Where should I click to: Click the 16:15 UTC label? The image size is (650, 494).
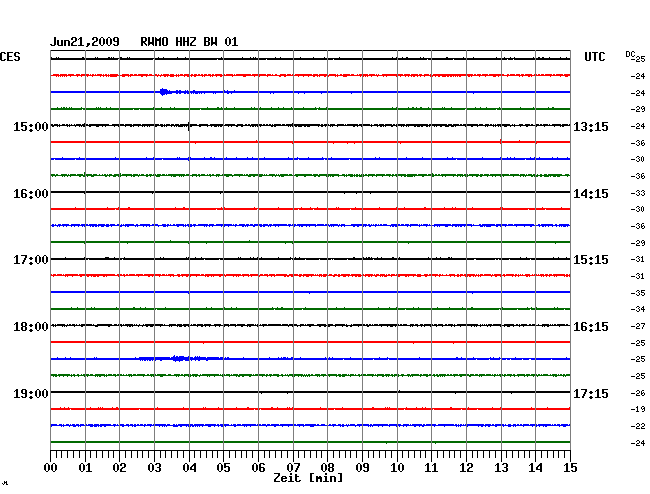tap(591, 327)
